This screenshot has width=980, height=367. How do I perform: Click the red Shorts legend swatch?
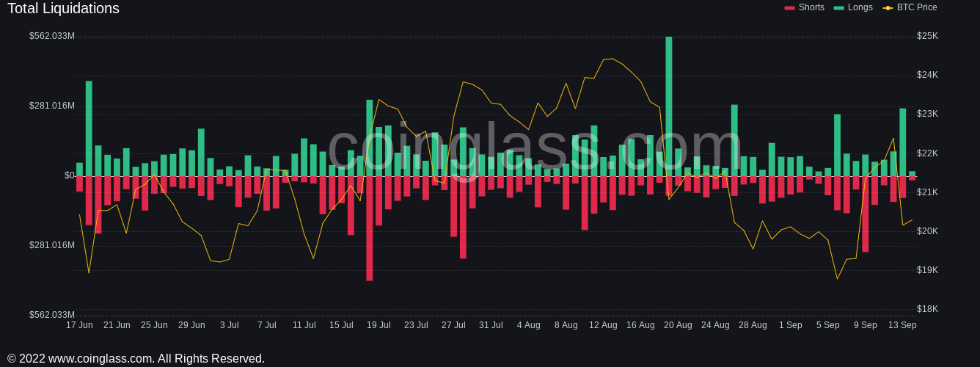click(789, 8)
